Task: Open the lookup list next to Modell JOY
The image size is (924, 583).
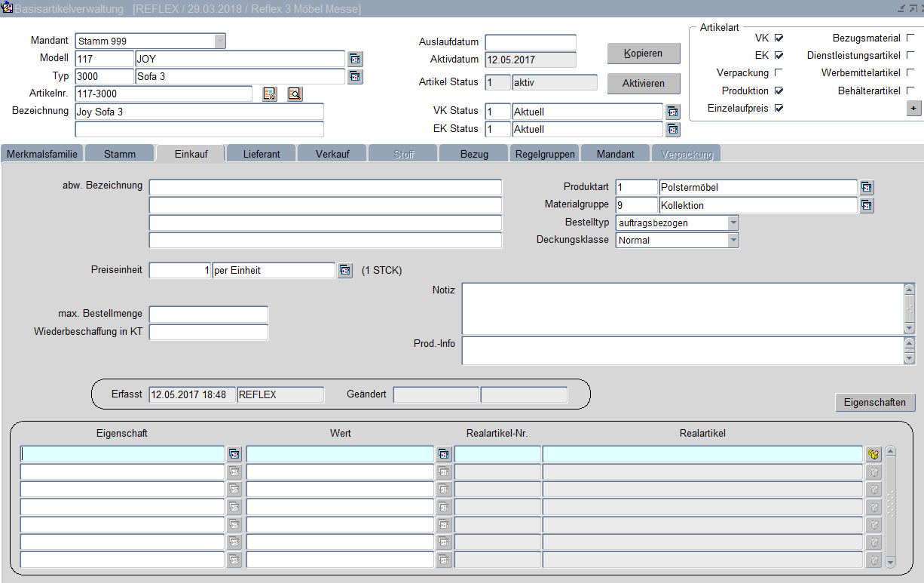Action: [x=355, y=59]
